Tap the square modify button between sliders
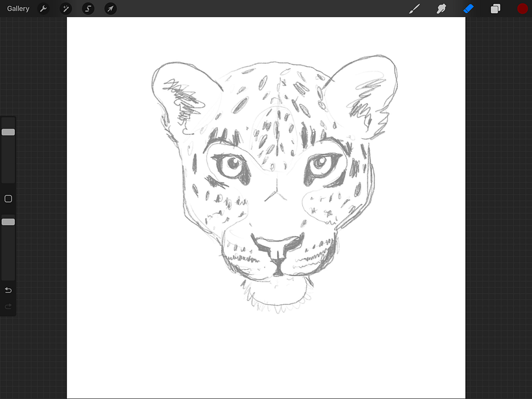Screen dimensions: 532x399 (x=8, y=199)
